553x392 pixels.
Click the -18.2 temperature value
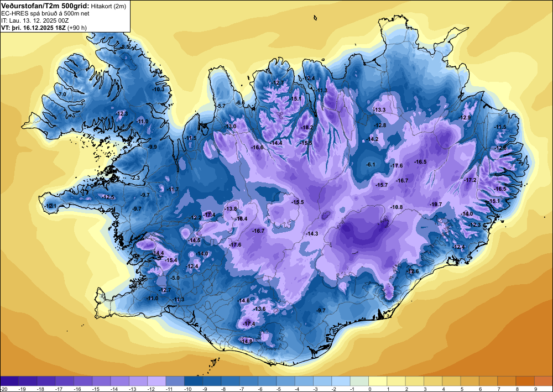pyautogui.click(x=307, y=127)
